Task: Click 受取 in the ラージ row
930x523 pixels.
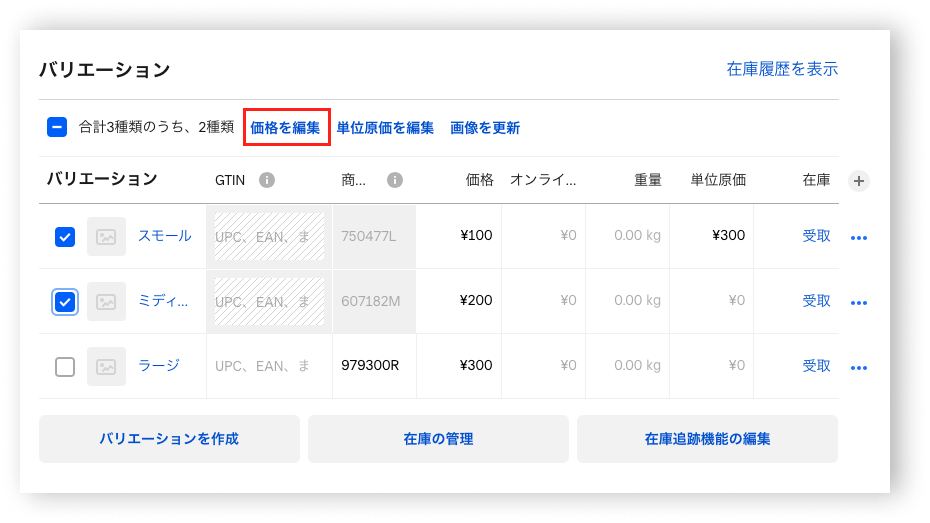Action: 816,366
